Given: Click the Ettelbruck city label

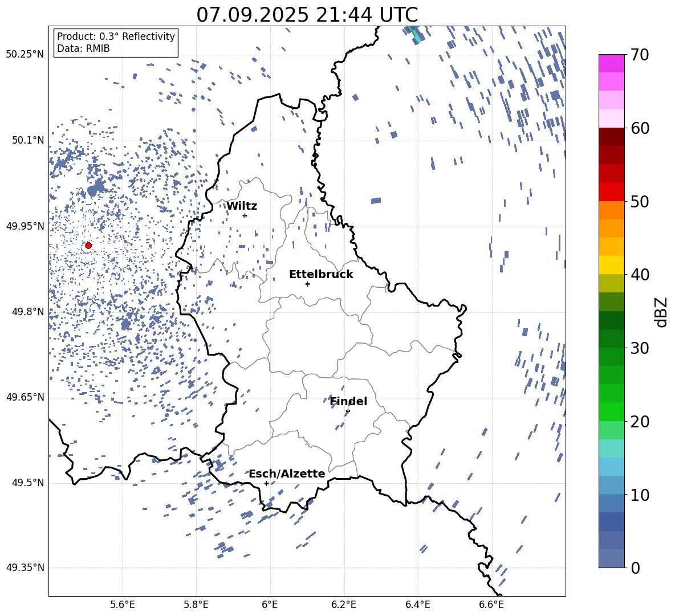Looking at the screenshot, I should [x=321, y=275].
